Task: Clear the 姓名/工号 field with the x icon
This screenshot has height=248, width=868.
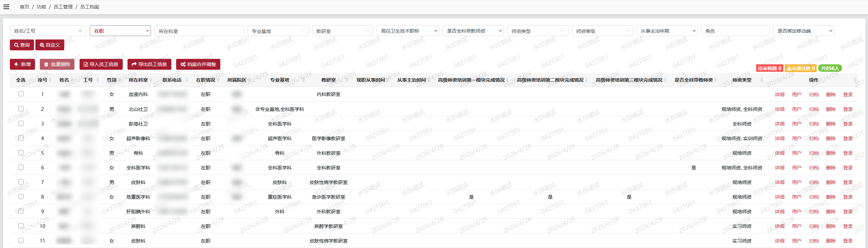Action: pos(80,31)
